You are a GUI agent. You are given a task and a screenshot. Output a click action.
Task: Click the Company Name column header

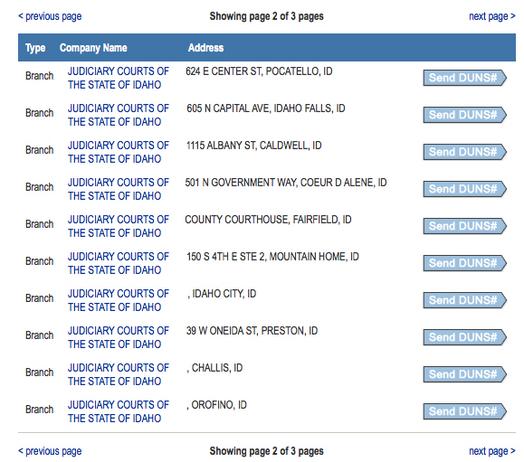93,48
